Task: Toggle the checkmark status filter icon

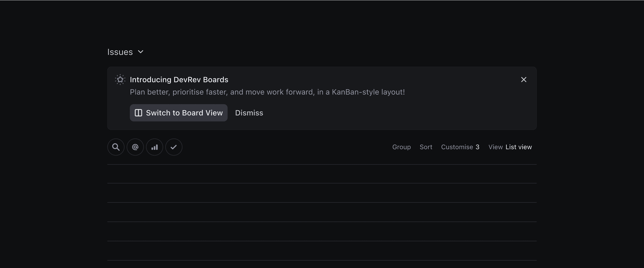Action: [x=174, y=147]
